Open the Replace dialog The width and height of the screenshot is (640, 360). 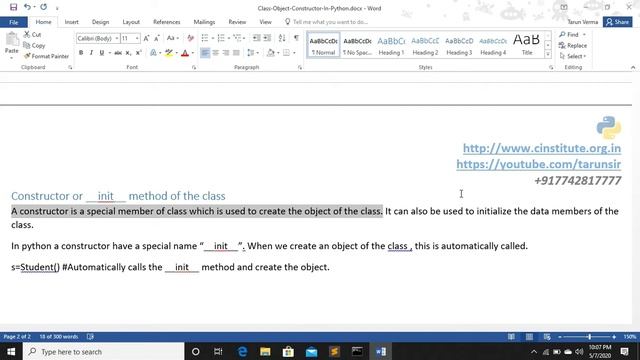(x=573, y=45)
